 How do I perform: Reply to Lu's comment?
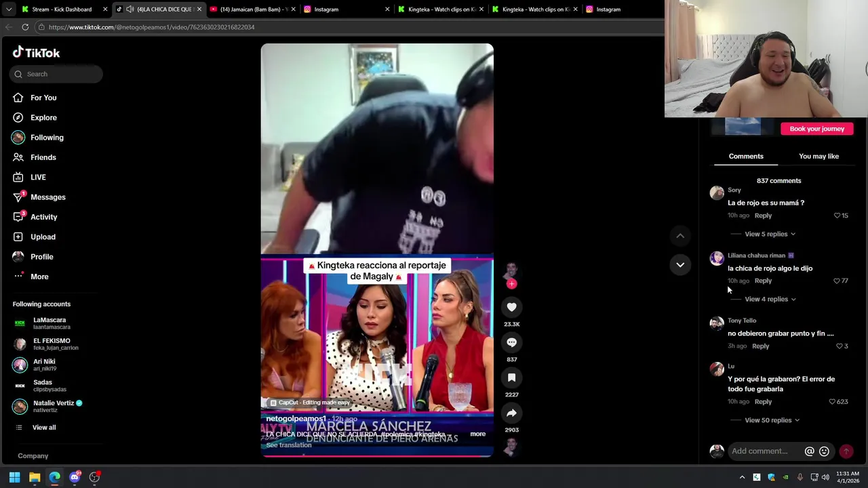coord(763,402)
